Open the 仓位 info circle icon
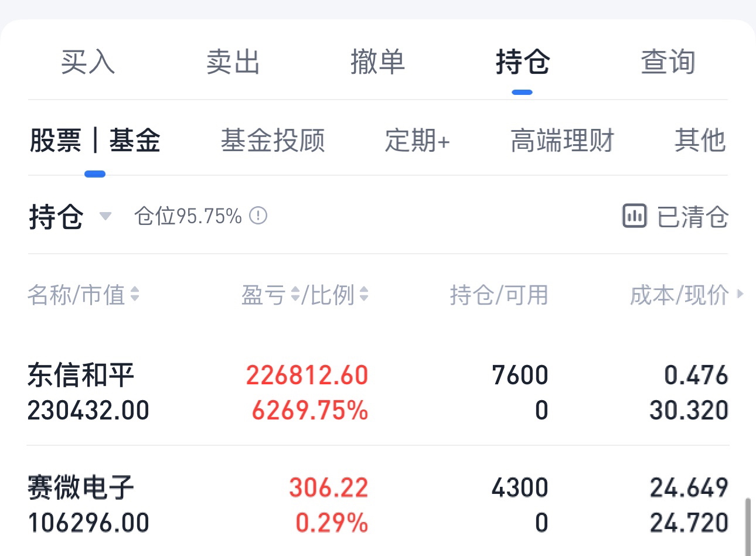The width and height of the screenshot is (756, 556). (x=258, y=216)
